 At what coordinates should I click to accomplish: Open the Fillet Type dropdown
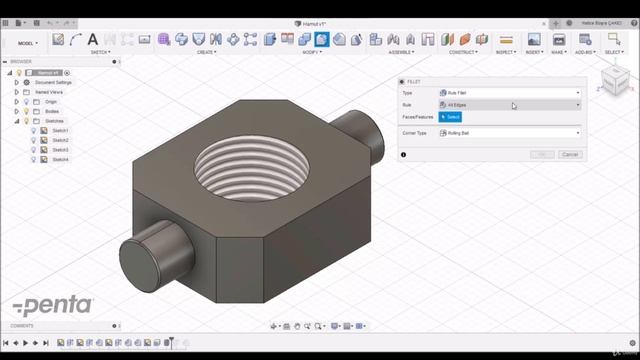pos(509,93)
